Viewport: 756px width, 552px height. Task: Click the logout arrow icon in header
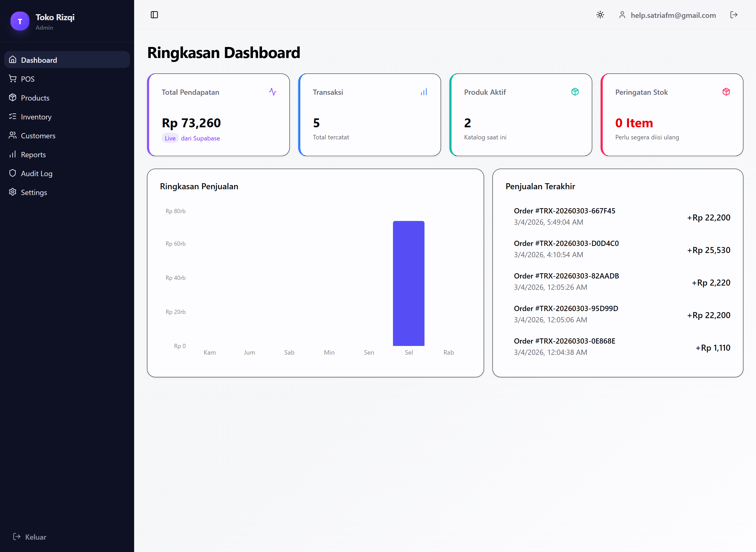coord(734,15)
